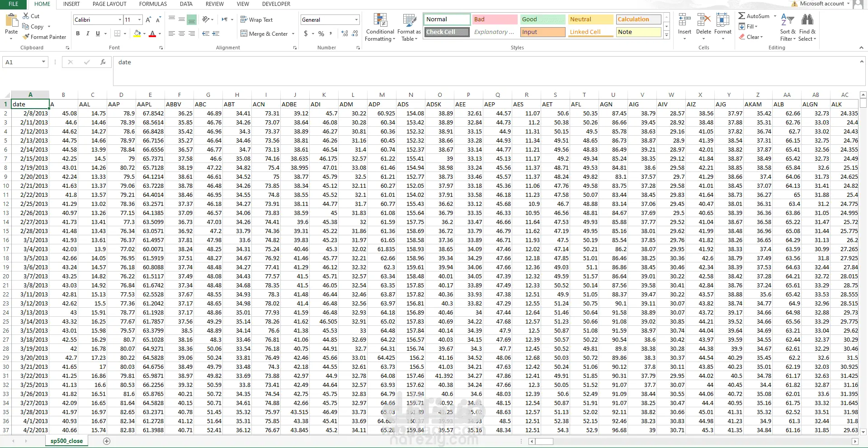868x448 pixels.
Task: Apply comma style number format
Action: tap(331, 33)
